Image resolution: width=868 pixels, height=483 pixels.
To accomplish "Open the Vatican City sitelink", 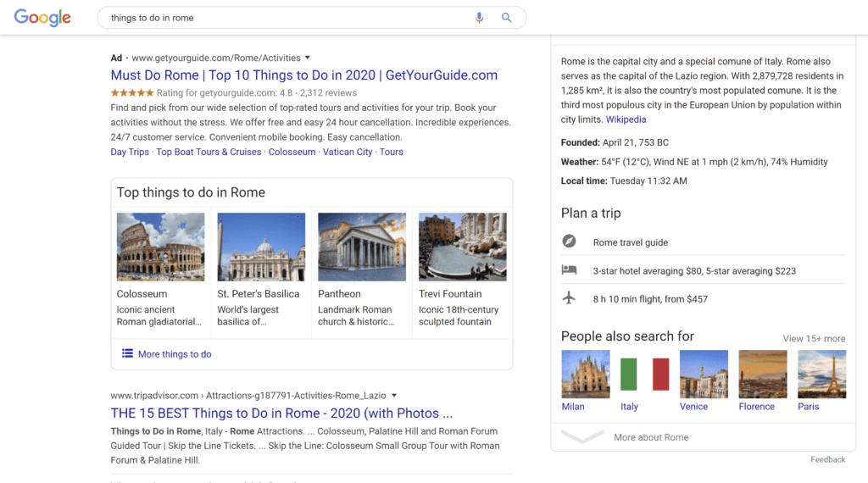I will [x=348, y=153].
